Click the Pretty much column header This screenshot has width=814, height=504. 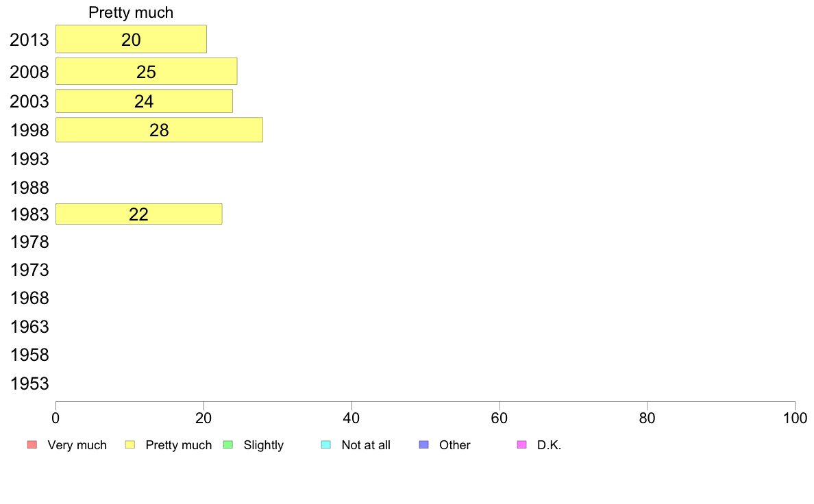pos(131,12)
